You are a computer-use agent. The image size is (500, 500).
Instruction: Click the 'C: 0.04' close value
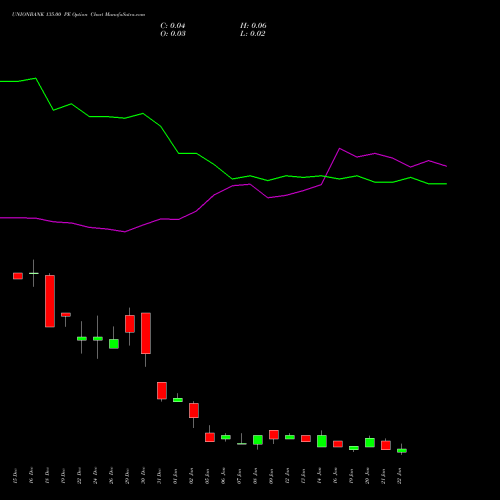(x=173, y=26)
